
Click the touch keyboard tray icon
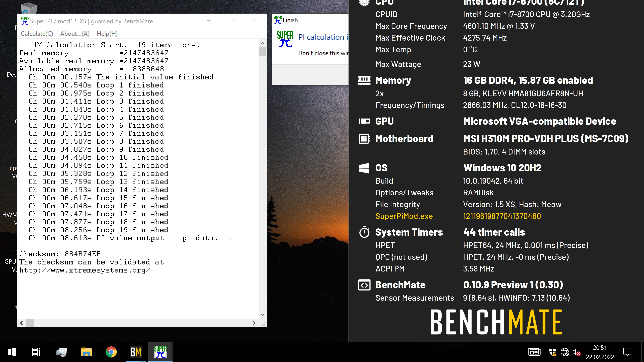coord(534,352)
